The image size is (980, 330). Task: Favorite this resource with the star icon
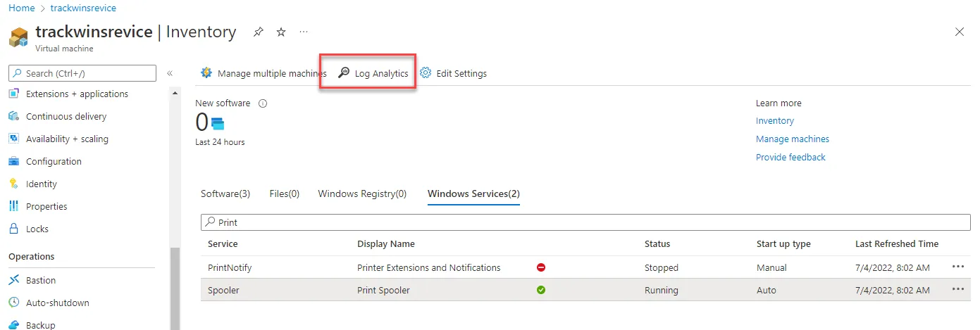point(281,32)
